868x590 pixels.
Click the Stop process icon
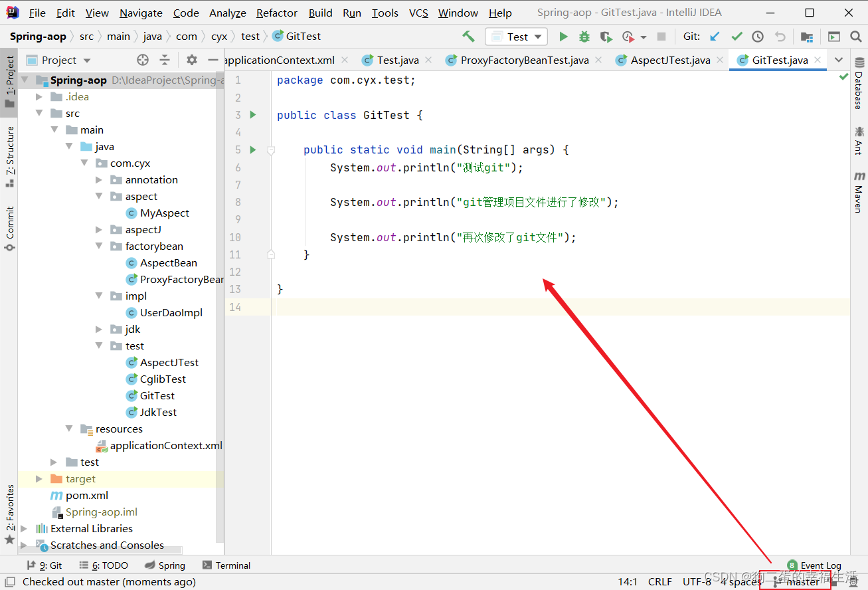point(661,37)
